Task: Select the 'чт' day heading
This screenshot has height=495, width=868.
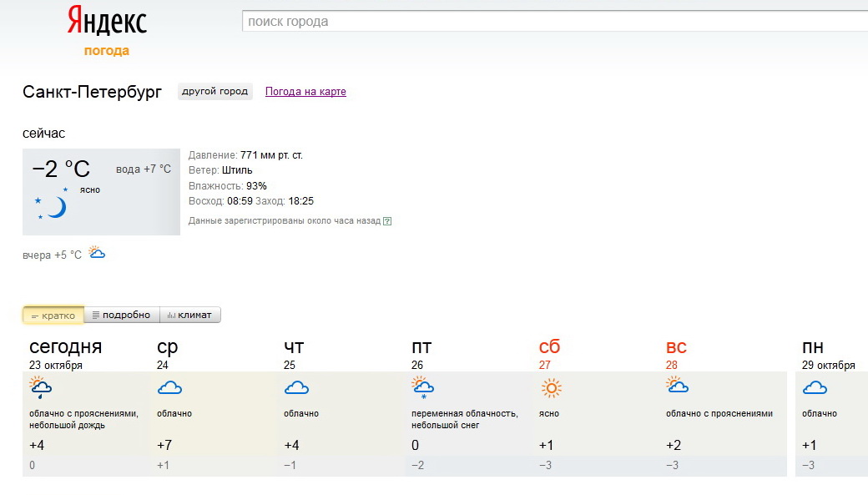Action: point(294,347)
